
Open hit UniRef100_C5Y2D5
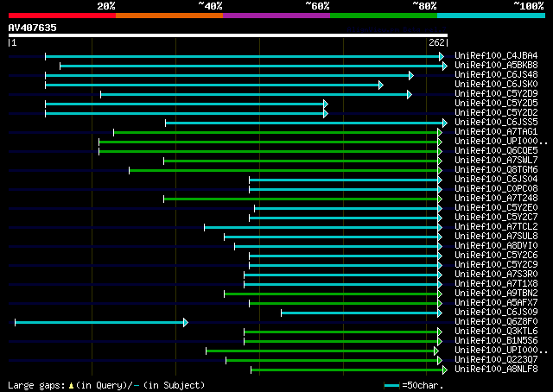coord(496,104)
